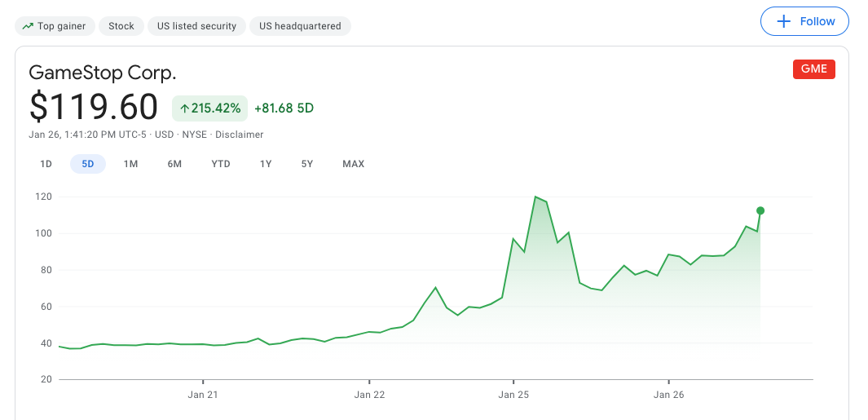This screenshot has height=420, width=868.
Task: Click the 80 y-axis label
Action: pos(46,270)
